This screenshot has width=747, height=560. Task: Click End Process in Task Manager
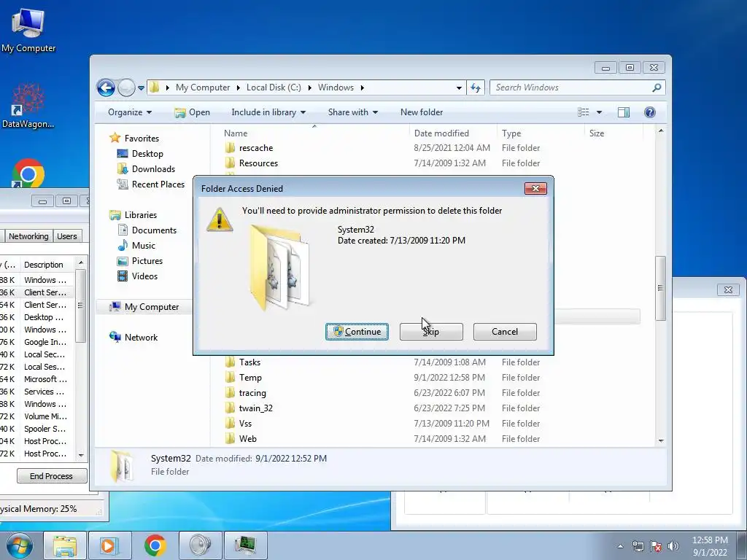52,475
